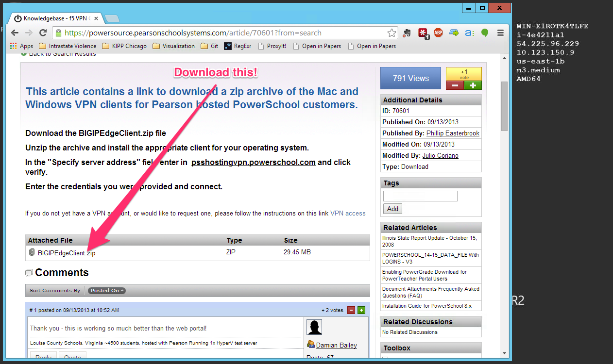The width and height of the screenshot is (613, 364).
Task: Open the Visualization bookmark folder
Action: click(173, 46)
